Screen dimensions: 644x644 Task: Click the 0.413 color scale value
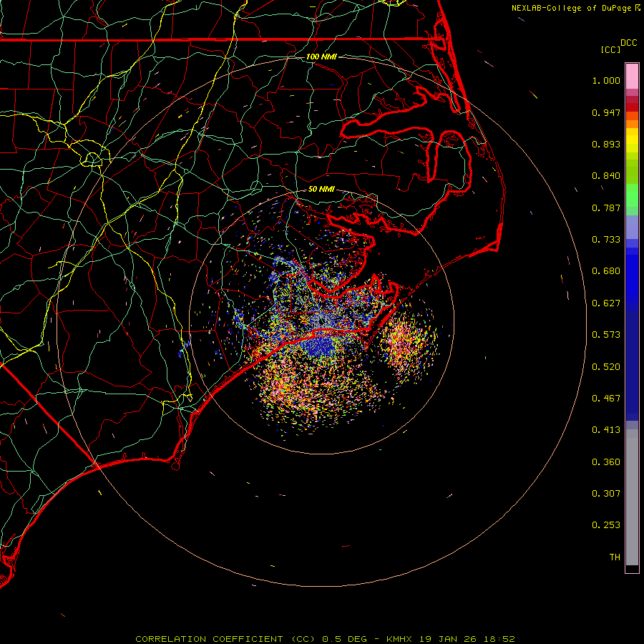[606, 430]
